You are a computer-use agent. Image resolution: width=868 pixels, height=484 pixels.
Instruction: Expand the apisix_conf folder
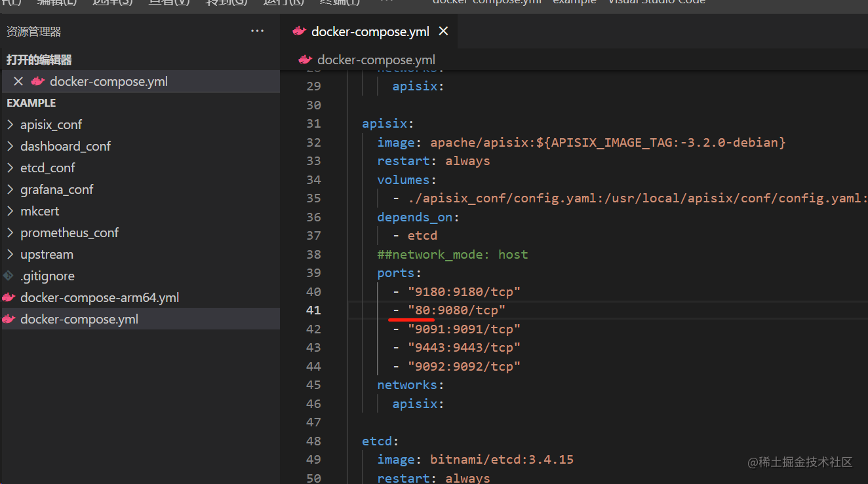pyautogui.click(x=10, y=124)
